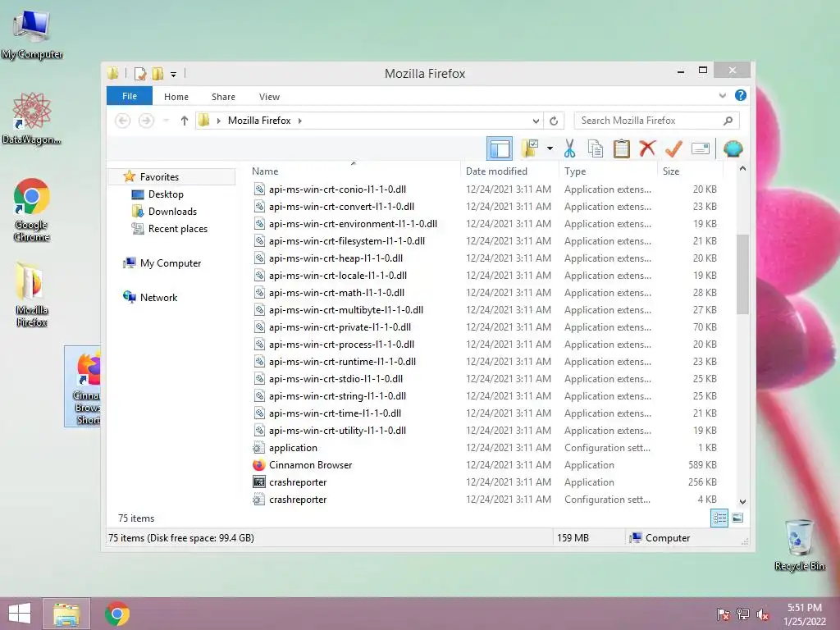The width and height of the screenshot is (840, 630).
Task: Open the View ribbon tab
Action: (x=269, y=97)
